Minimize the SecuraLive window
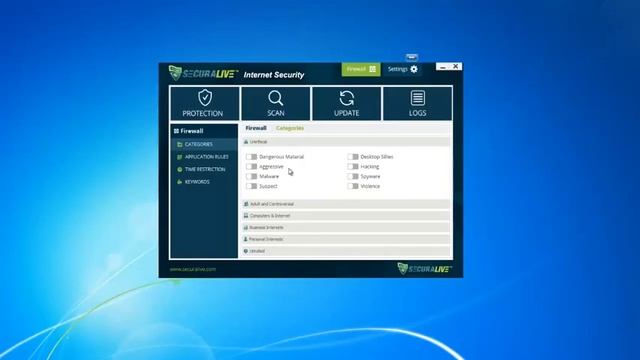 [443, 67]
